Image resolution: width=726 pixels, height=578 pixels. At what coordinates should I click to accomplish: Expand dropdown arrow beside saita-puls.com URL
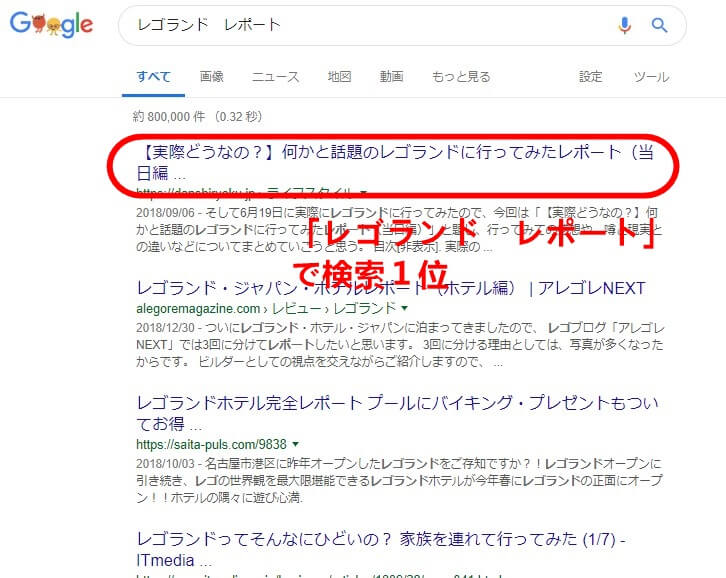295,444
